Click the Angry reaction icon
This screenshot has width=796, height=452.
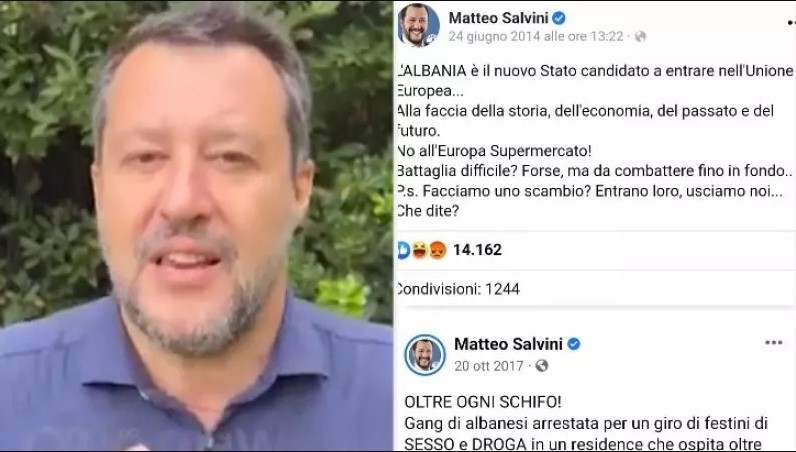[x=438, y=250]
